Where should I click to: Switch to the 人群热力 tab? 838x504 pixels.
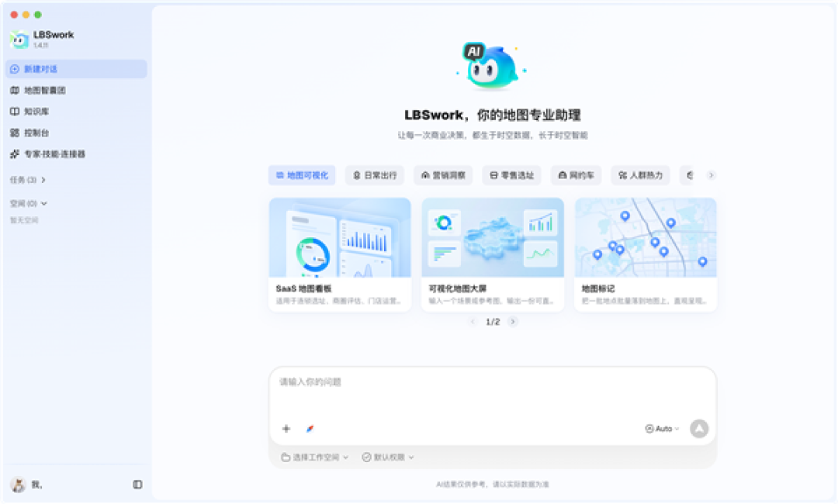(640, 175)
